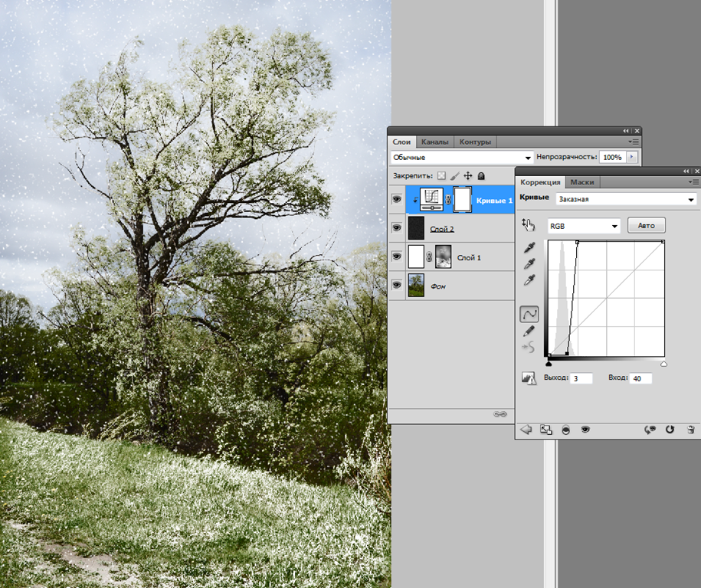Open the opacity slider arrow
Viewport: 701px width, 588px height.
[632, 157]
